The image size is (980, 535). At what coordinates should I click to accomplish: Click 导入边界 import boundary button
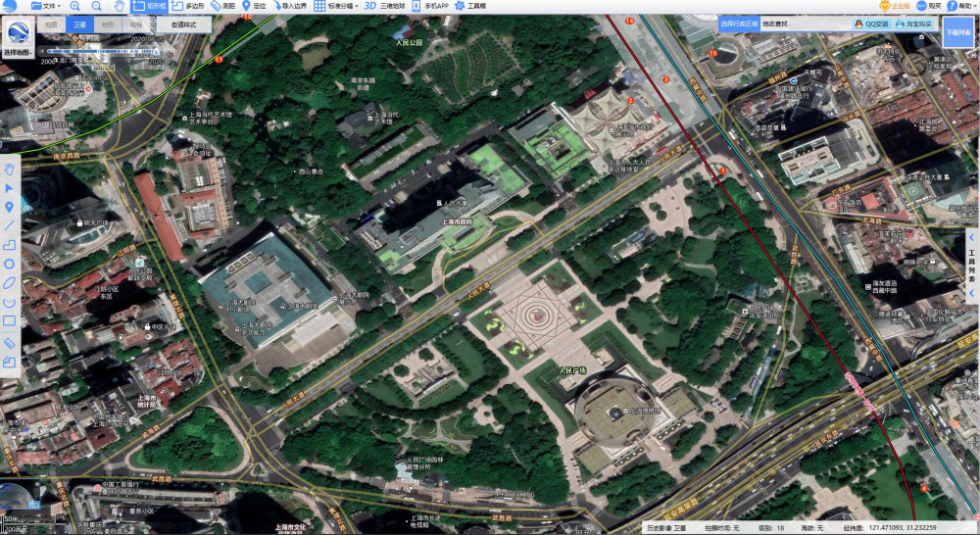point(289,6)
